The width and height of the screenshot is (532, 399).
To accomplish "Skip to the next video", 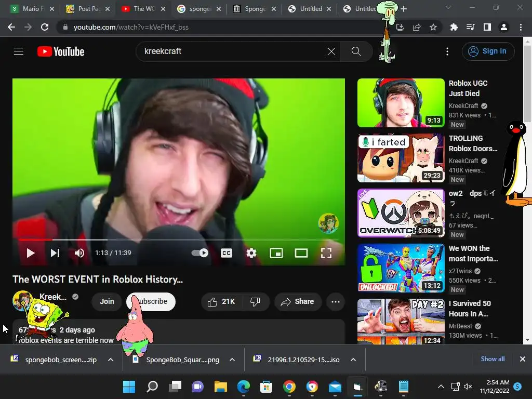I will pyautogui.click(x=55, y=253).
